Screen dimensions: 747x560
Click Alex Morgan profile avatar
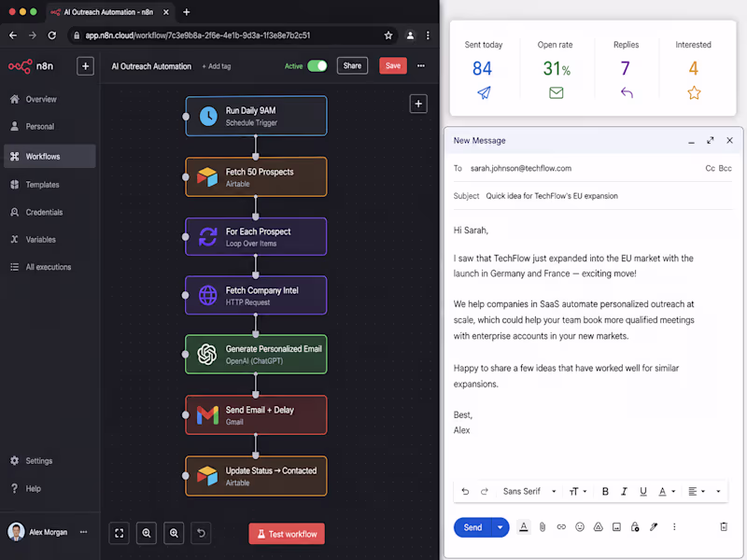16,532
